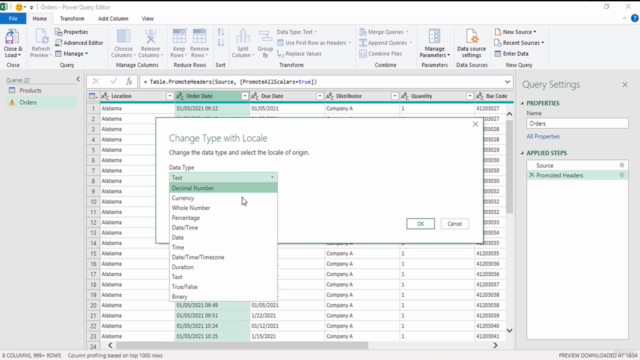Switch to the View tab
The height and width of the screenshot is (360, 640).
click(x=148, y=18)
